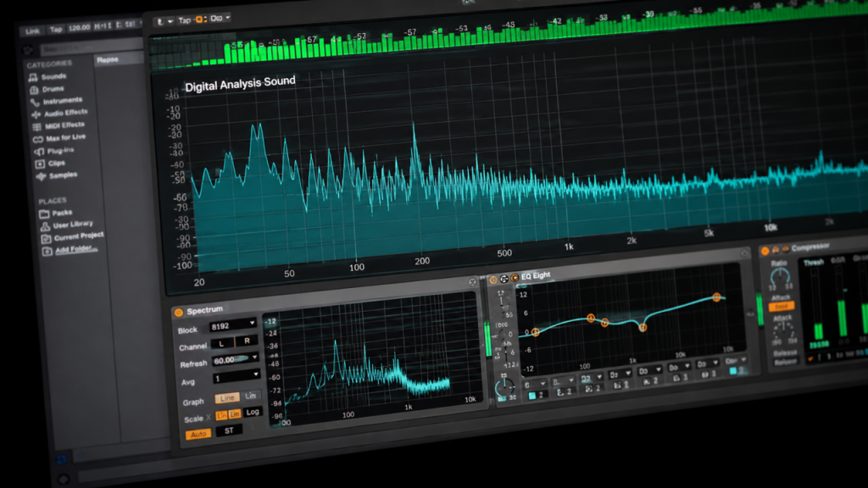Open the Refresh 60.00 dropdown
Viewport: 868px width, 488px height.
tap(236, 359)
